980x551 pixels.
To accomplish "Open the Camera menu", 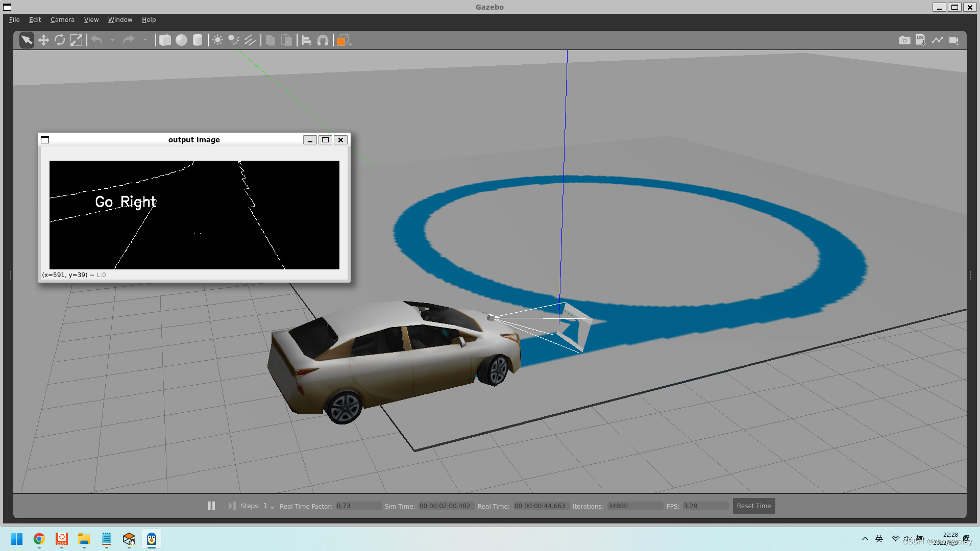I will (x=62, y=19).
